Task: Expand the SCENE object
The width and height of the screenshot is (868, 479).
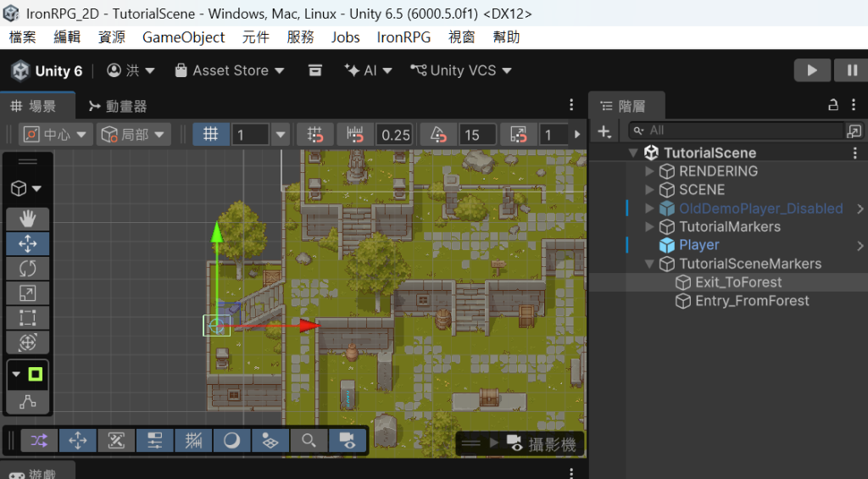Action: [x=650, y=189]
